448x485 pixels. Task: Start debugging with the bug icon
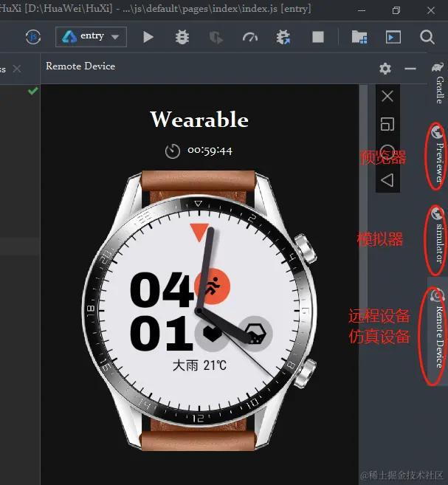[182, 37]
